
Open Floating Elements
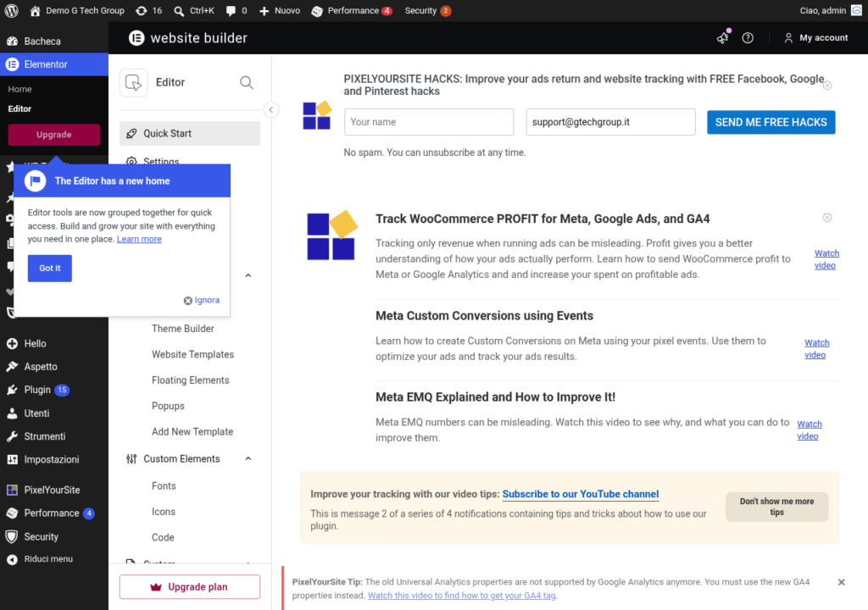[191, 380]
